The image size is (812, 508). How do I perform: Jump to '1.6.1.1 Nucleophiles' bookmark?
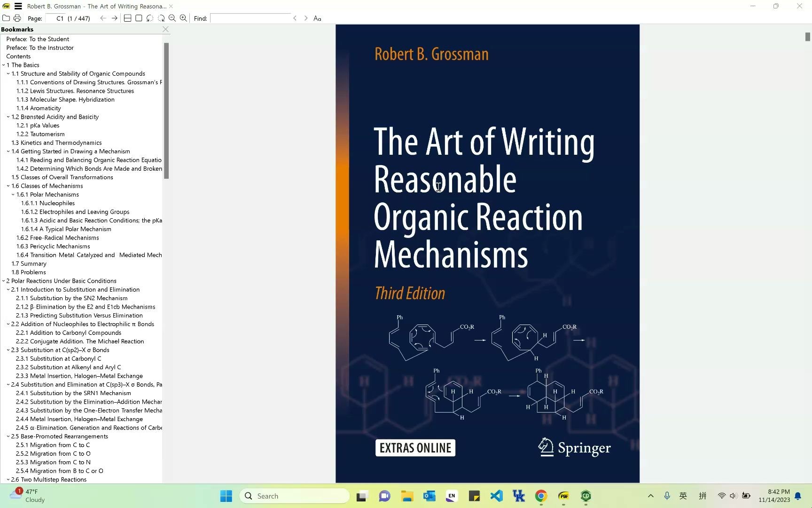[x=48, y=203]
